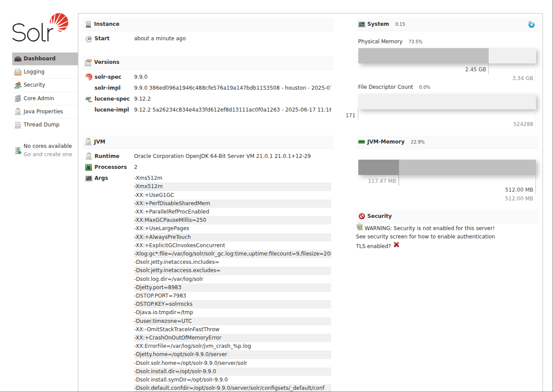Refresh the System panel values
Image resolution: width=553 pixels, height=392 pixels.
click(532, 24)
